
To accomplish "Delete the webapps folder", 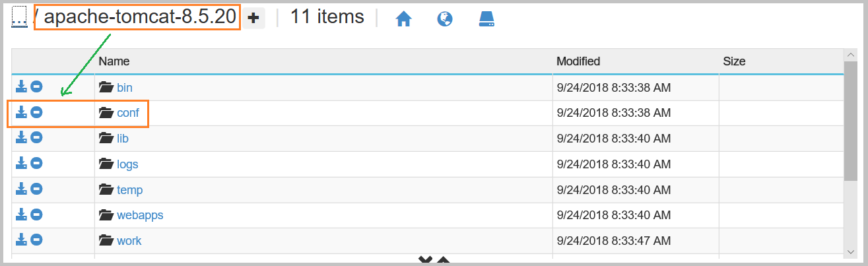I will click(37, 215).
